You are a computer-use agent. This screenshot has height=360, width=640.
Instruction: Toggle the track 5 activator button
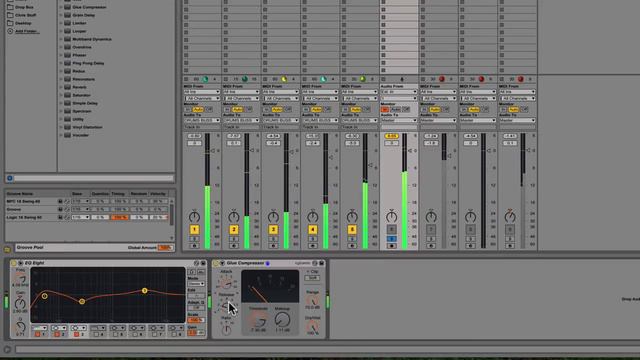tap(352, 230)
